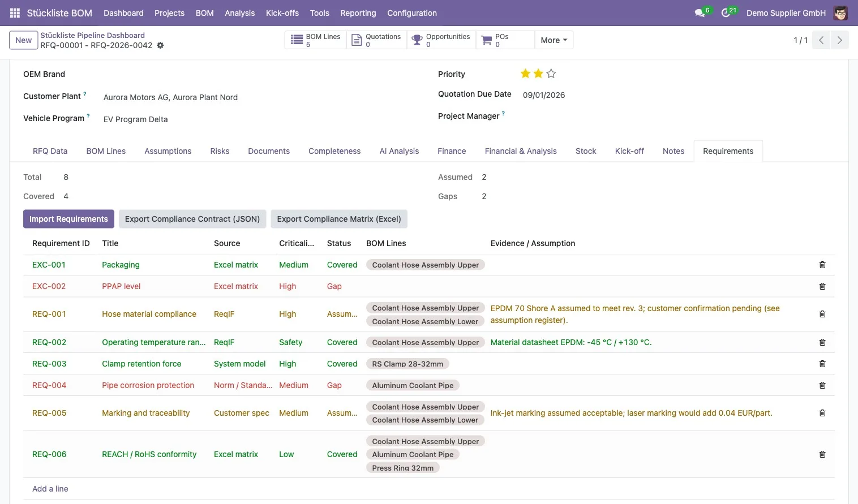
Task: Delete the EXC-002 PPAP level row
Action: pyautogui.click(x=822, y=286)
